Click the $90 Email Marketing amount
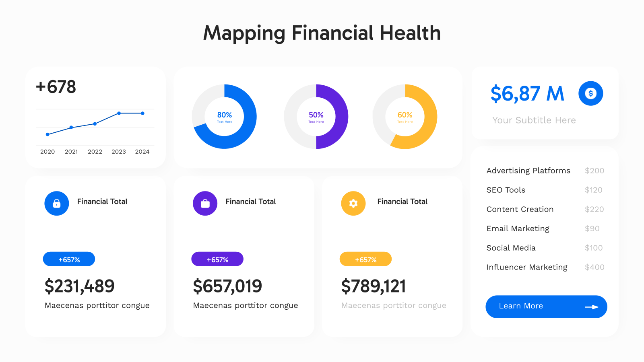Image resolution: width=644 pixels, height=362 pixels. pos(592,228)
